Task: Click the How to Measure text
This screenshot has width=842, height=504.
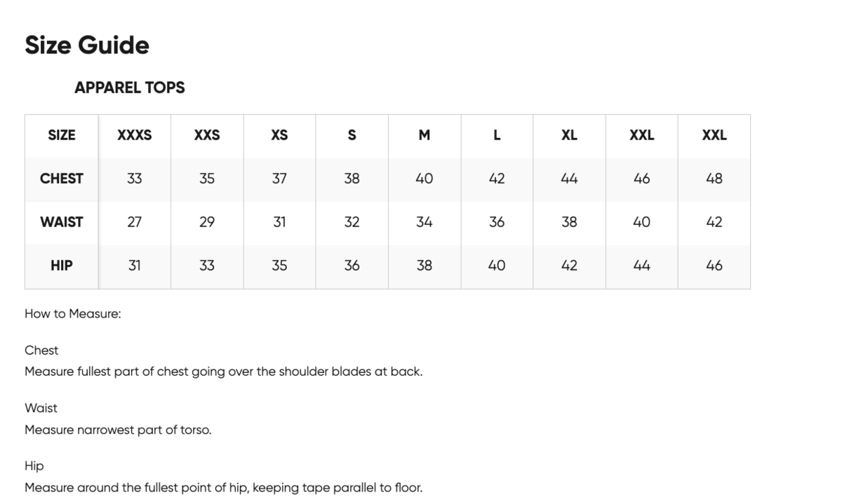Action: point(73,314)
